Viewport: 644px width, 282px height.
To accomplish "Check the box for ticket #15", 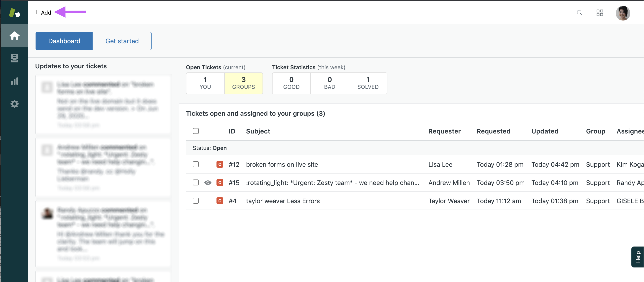I will [x=196, y=182].
